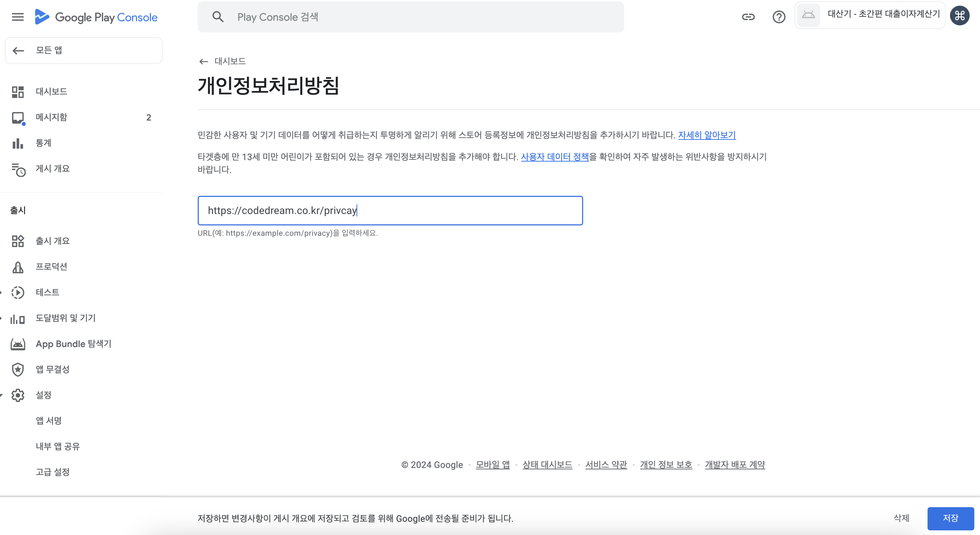The width and height of the screenshot is (980, 535).
Task: Click the Play Console search box
Action: 411,17
